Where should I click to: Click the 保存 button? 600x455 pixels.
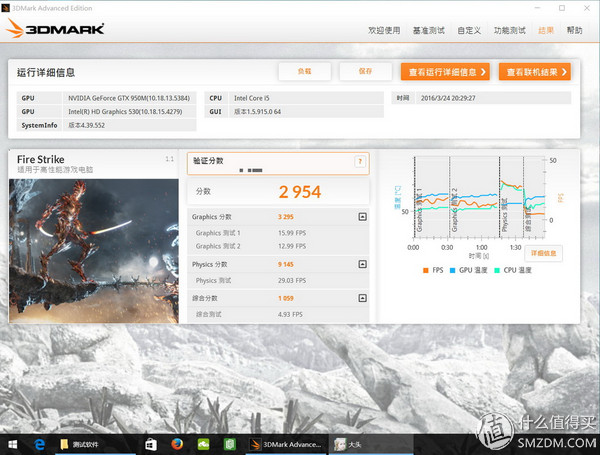coord(365,72)
